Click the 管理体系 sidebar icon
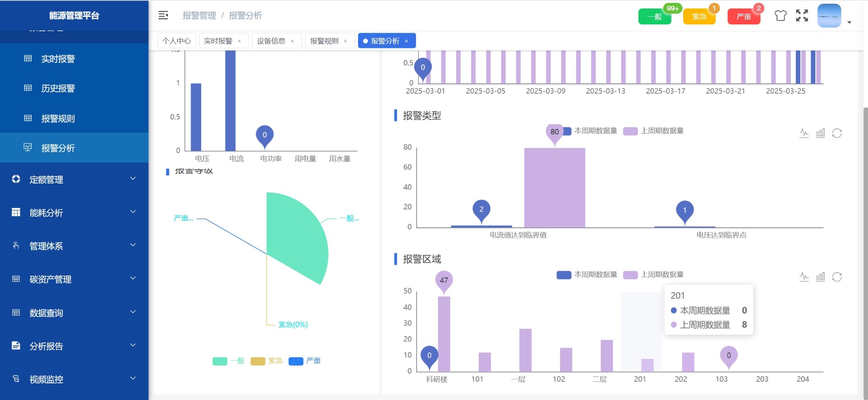 coord(16,245)
